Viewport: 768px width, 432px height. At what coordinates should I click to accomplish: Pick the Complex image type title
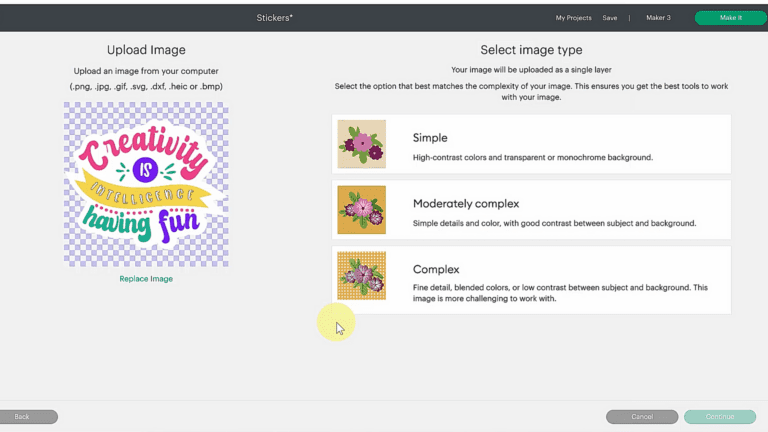coord(436,270)
